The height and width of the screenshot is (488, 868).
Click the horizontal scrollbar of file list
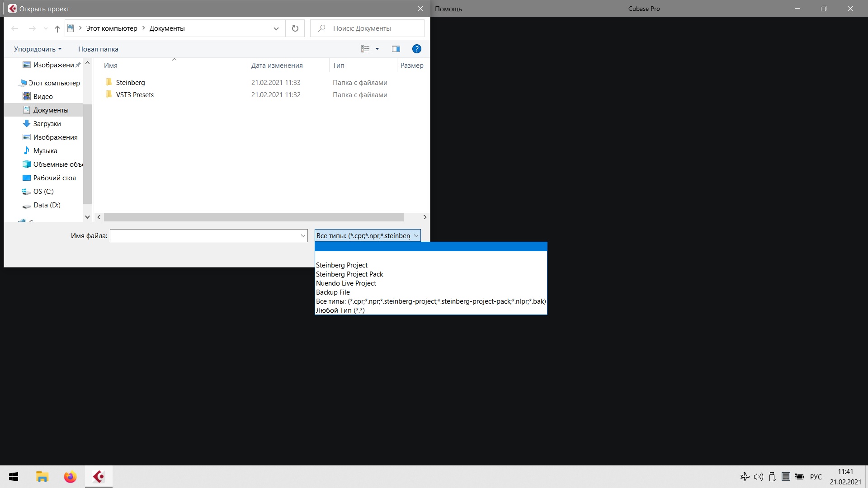[253, 217]
